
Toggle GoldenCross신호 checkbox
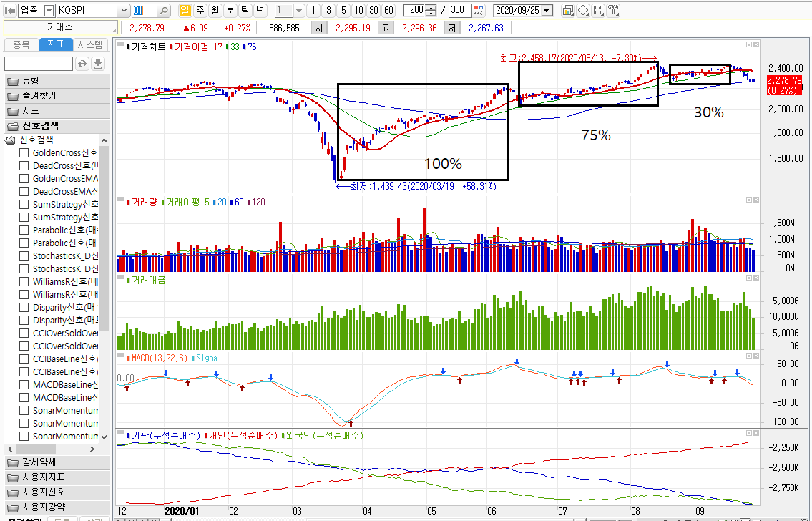pyautogui.click(x=24, y=152)
